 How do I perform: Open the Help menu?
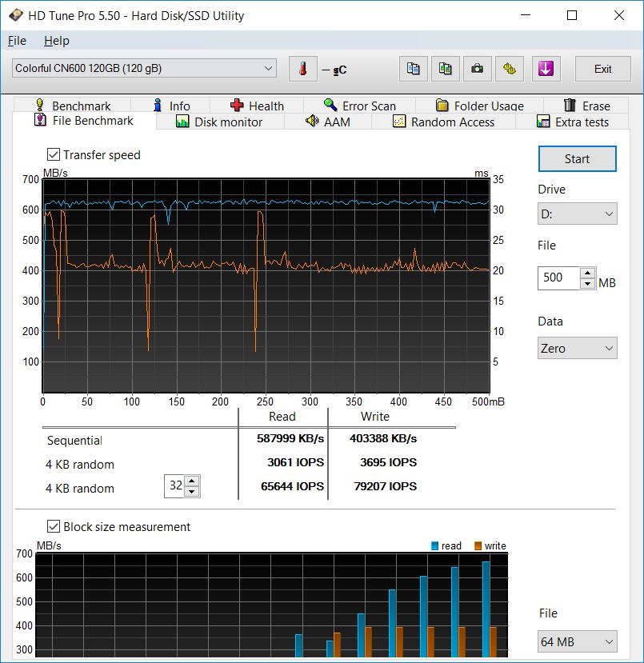[x=56, y=41]
